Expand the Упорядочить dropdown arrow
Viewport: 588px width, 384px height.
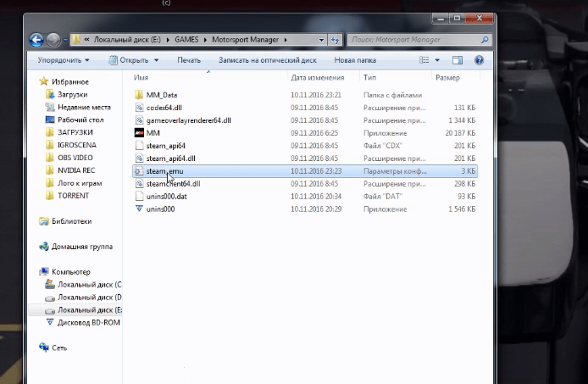(x=87, y=60)
